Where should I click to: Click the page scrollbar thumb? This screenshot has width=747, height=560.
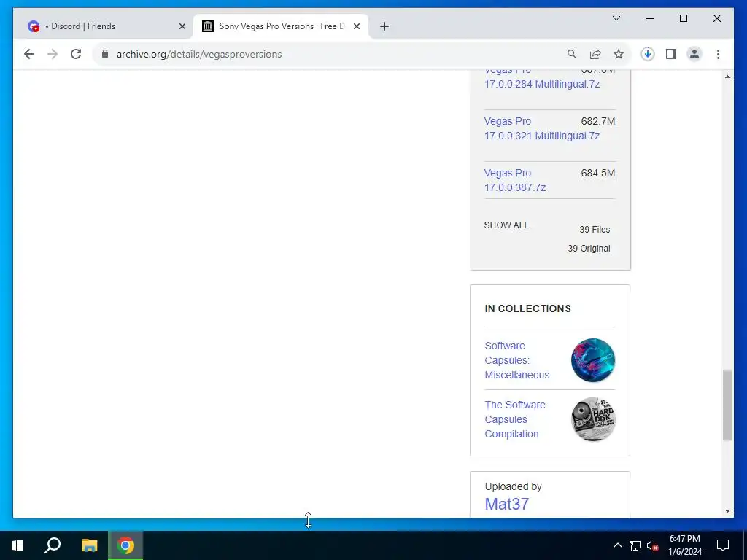tap(727, 405)
